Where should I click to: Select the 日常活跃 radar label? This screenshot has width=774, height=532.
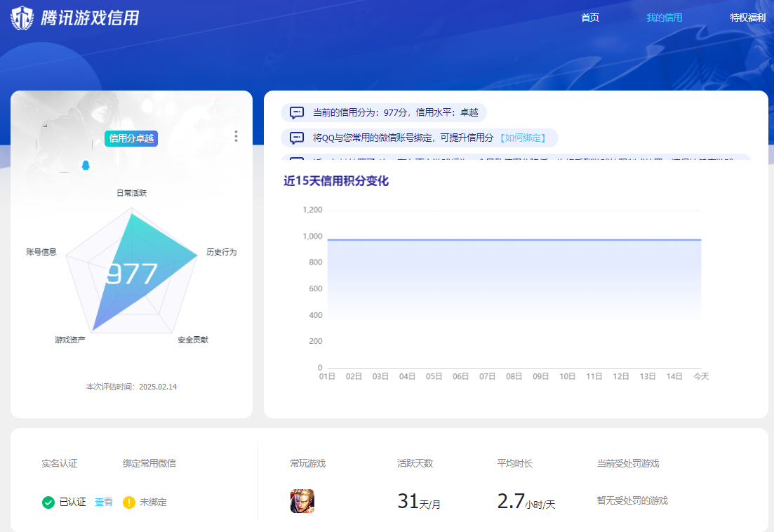pos(132,193)
